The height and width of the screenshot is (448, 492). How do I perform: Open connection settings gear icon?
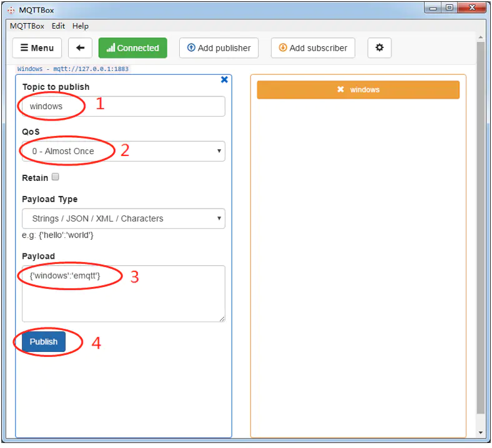tap(380, 48)
